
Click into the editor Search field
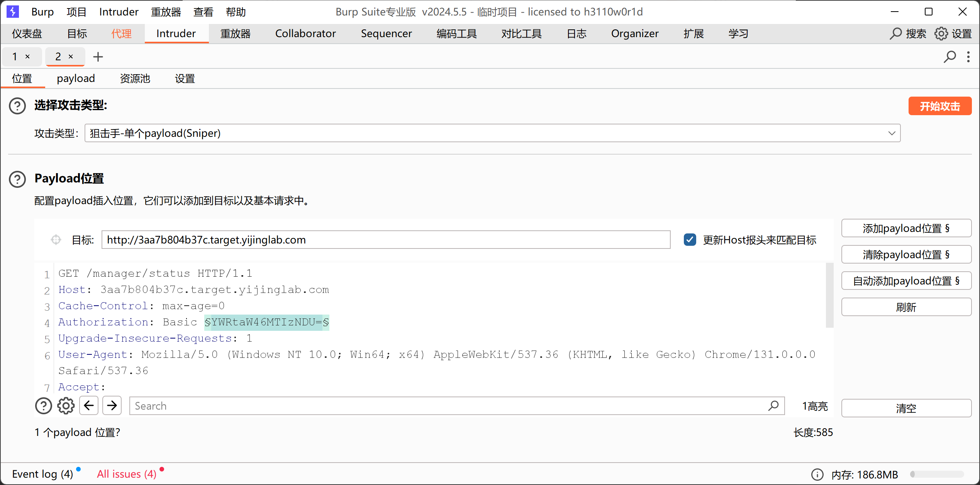(x=457, y=406)
